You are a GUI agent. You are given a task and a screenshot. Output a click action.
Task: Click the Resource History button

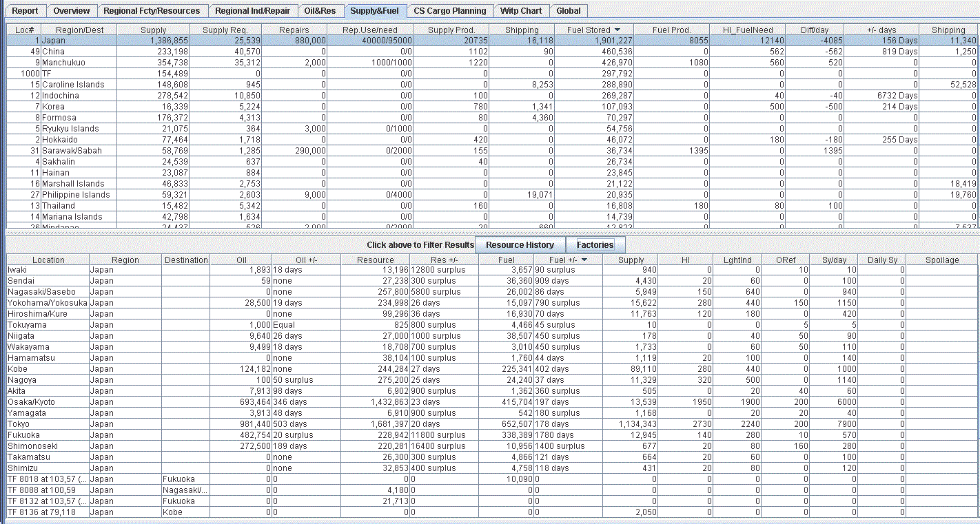tap(520, 245)
